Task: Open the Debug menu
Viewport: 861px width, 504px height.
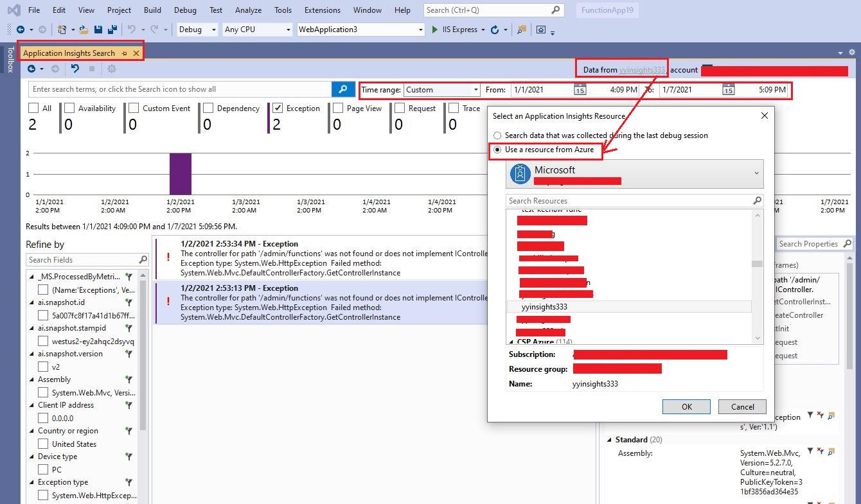Action: 186,10
